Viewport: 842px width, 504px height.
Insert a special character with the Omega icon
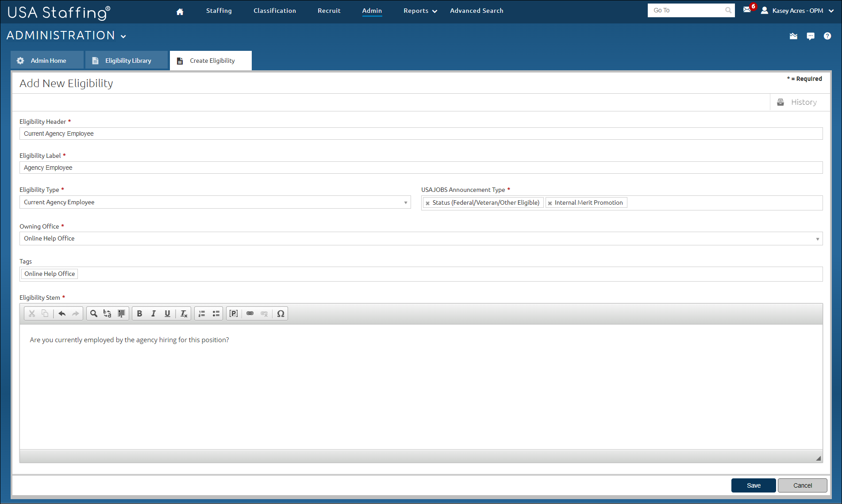point(281,313)
